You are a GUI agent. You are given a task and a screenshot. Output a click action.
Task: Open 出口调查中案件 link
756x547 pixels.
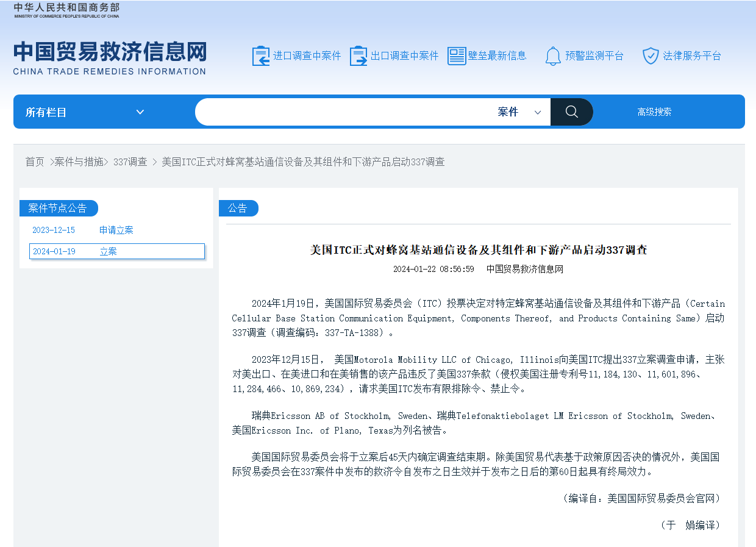pyautogui.click(x=405, y=56)
